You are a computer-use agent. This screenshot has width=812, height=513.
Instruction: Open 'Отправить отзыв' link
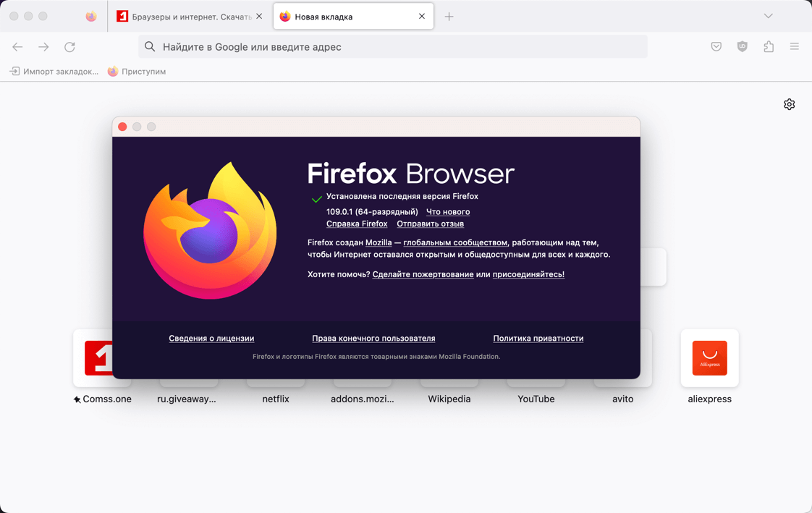point(431,224)
